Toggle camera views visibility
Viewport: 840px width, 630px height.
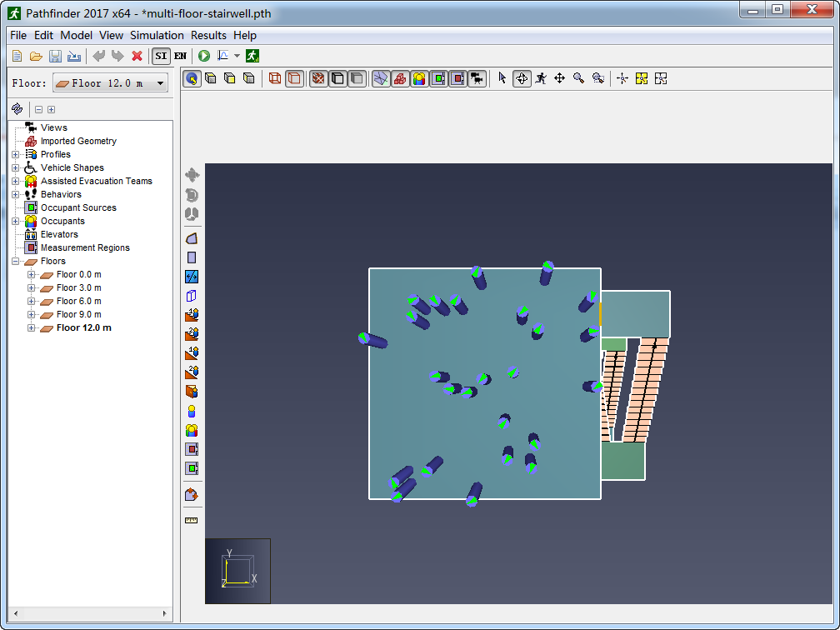click(477, 78)
